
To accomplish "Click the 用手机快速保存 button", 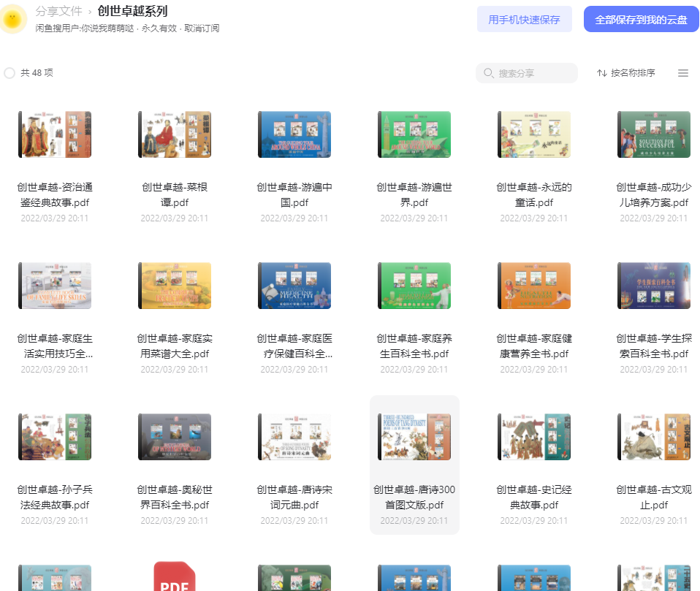I will (524, 19).
